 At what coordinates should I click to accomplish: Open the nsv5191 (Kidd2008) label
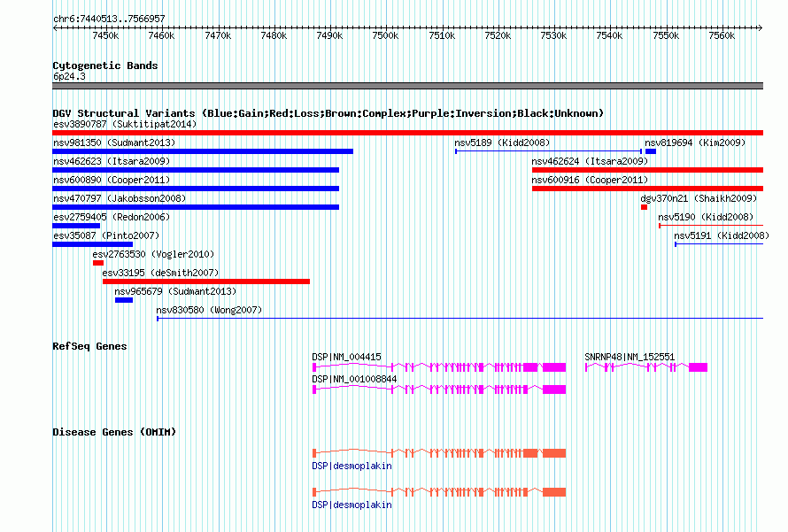point(722,235)
